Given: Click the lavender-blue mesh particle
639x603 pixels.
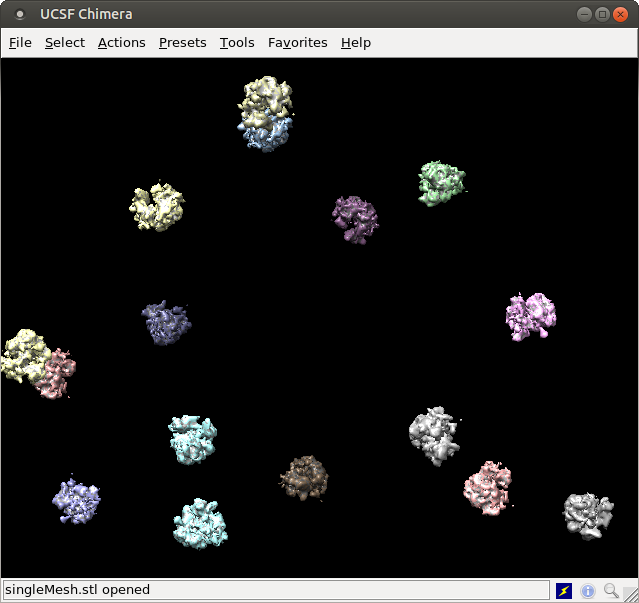Looking at the screenshot, I should pos(76,500).
